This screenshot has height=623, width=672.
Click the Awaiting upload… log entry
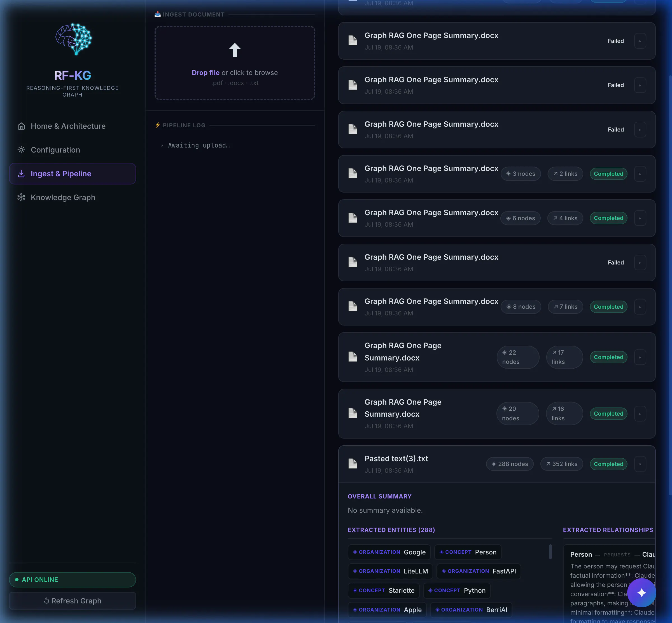(x=199, y=145)
